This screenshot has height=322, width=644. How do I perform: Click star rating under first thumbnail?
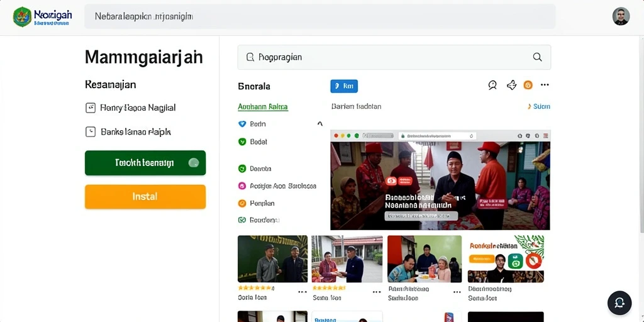[255, 288]
